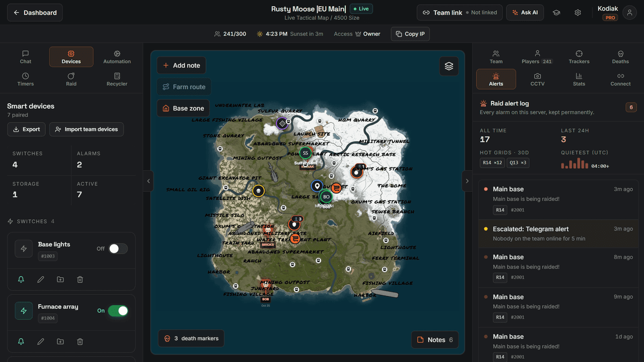The image size is (644, 362).
Task: Delete the Furnace array device
Action: pyautogui.click(x=80, y=342)
